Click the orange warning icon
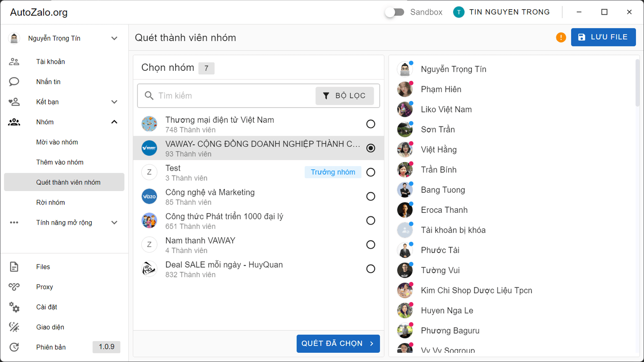 (561, 37)
